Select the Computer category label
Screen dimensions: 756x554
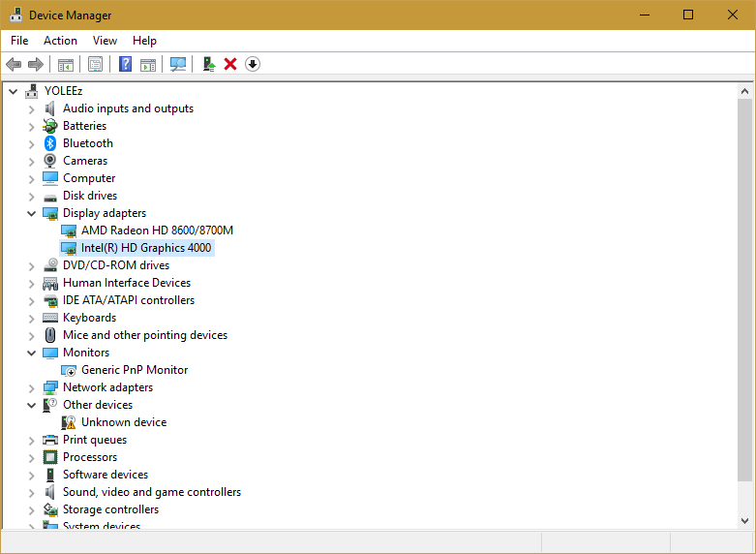[x=89, y=178]
